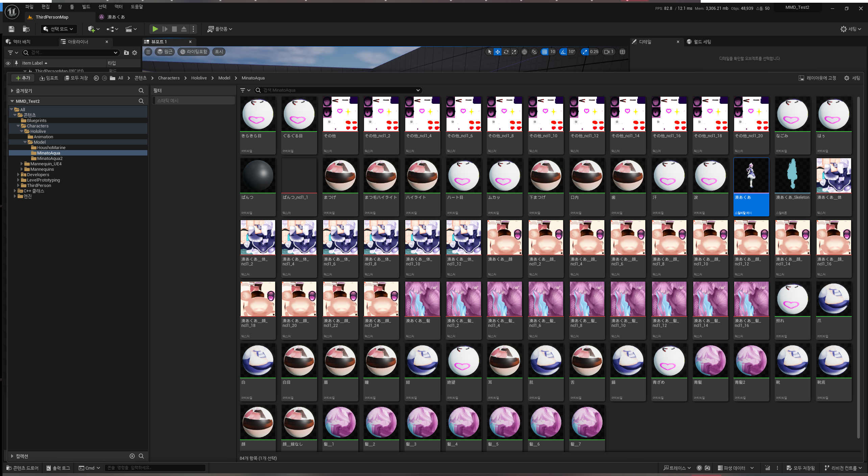Click the search icon in the Favorites (즐겨찾기) header

pos(141,91)
